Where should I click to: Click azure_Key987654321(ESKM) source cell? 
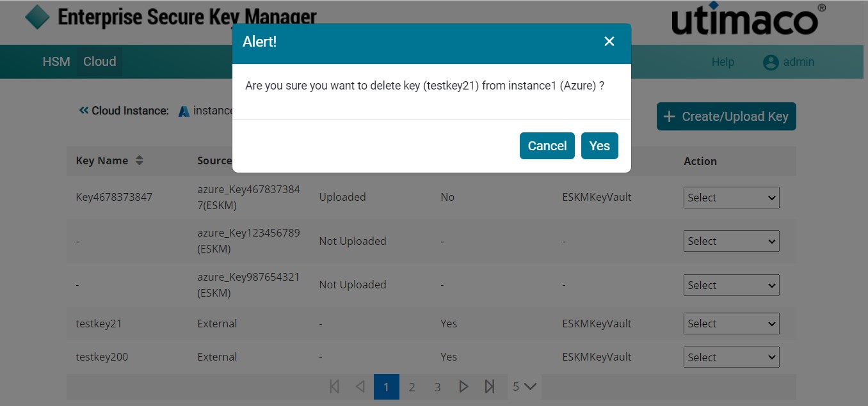pyautogui.click(x=248, y=285)
